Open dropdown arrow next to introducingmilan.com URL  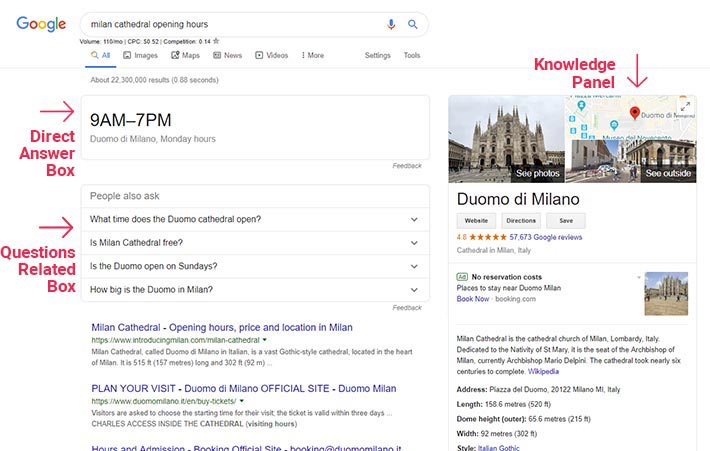(x=265, y=340)
